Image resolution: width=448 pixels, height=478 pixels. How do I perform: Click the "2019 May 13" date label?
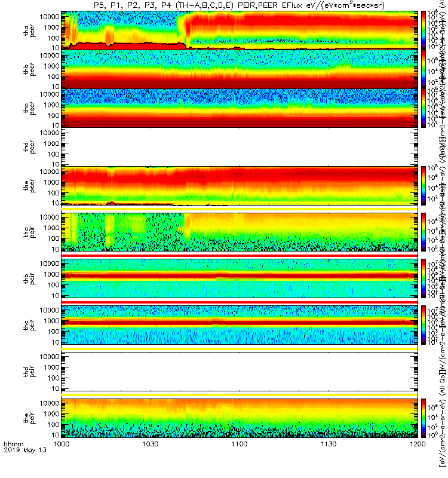(25, 450)
